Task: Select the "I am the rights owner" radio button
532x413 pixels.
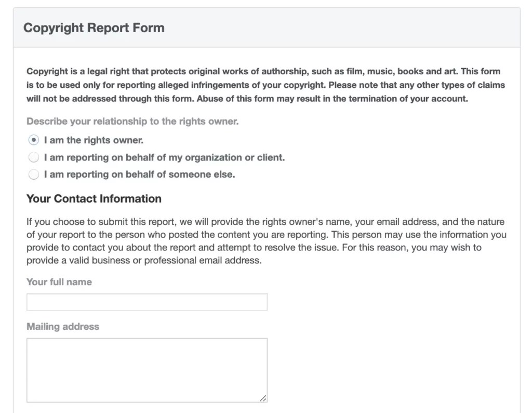Action: 34,140
